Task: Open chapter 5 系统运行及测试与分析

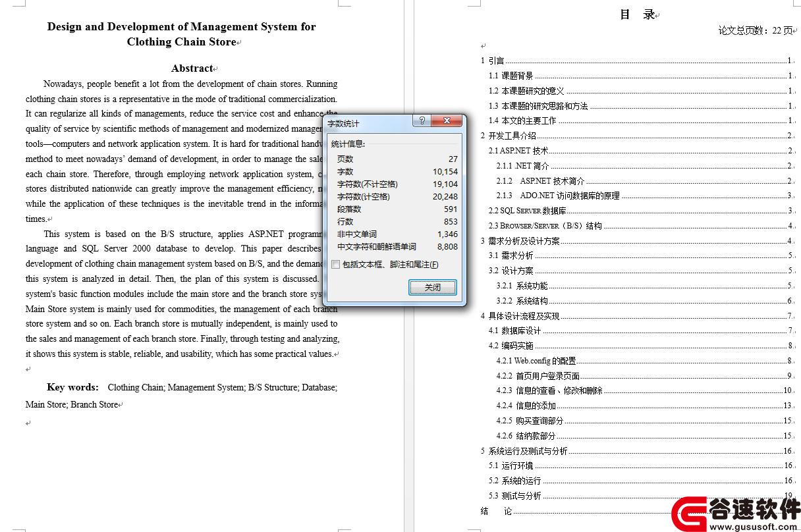Action: point(637,451)
